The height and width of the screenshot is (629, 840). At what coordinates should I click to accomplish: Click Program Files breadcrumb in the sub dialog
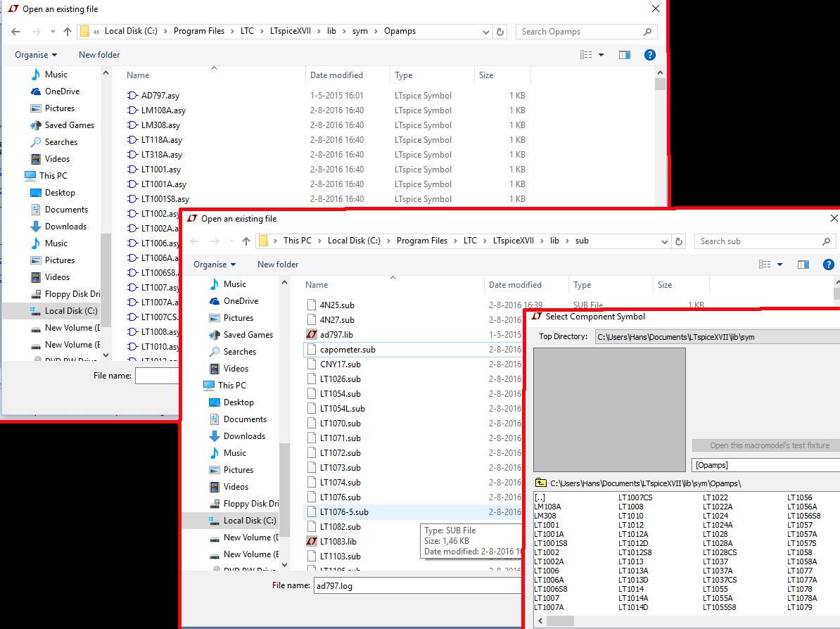pos(422,241)
